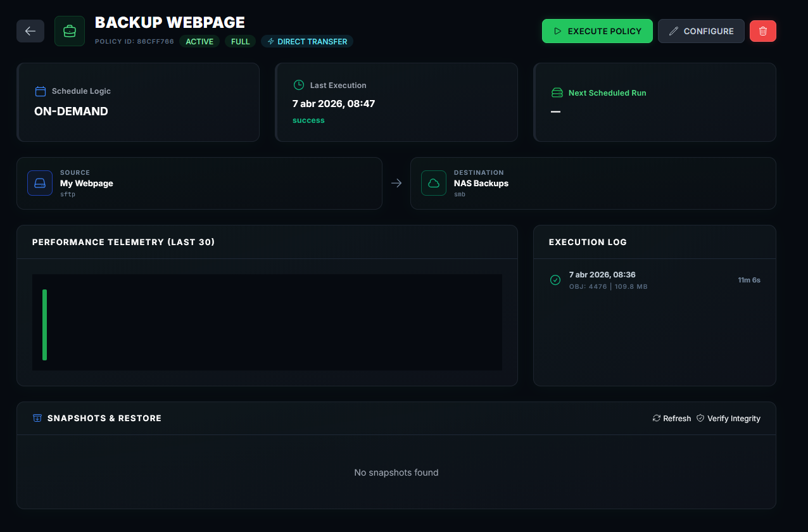Click the Execution Log heading
Viewport: 808px width, 532px height.
[x=588, y=242]
